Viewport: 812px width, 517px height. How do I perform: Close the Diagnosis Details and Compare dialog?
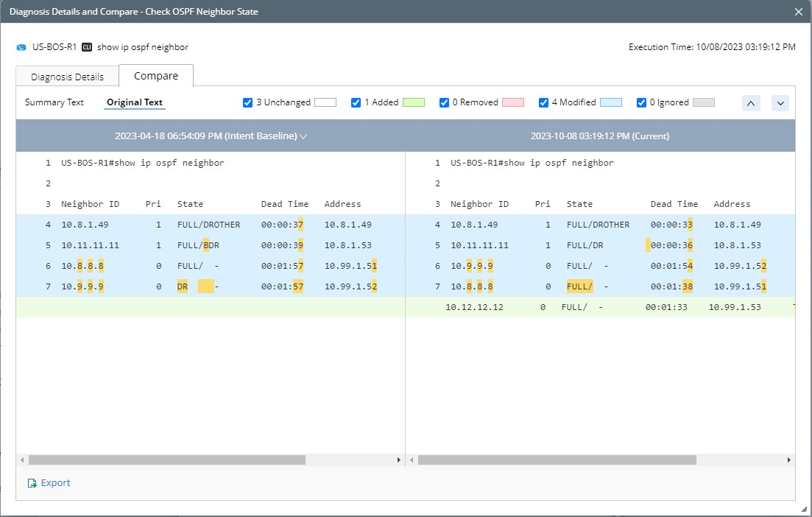point(799,12)
